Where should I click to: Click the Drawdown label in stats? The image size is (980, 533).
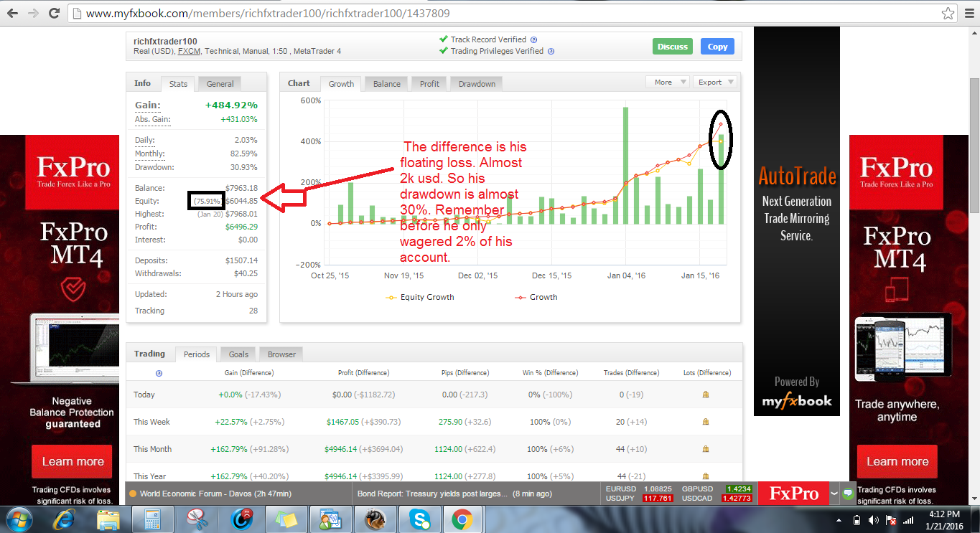click(x=154, y=168)
